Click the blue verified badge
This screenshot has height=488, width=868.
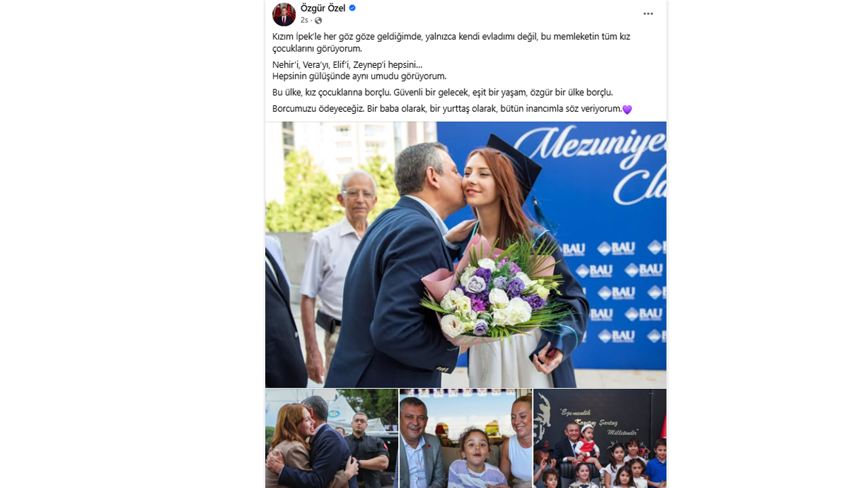pos(353,8)
